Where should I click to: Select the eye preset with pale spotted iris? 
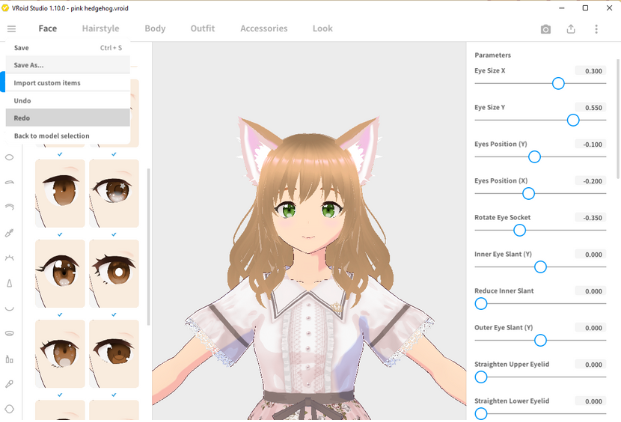coord(60,354)
